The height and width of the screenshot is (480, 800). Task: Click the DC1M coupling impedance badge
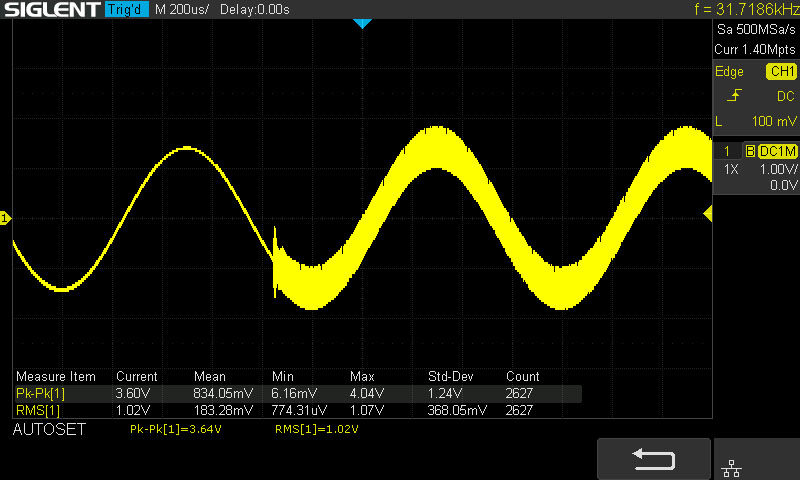[x=778, y=151]
